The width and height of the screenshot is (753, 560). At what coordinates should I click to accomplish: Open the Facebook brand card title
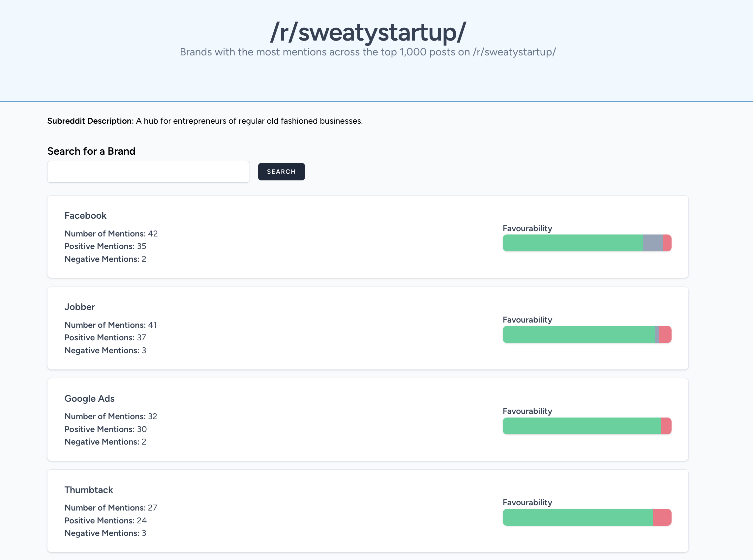click(x=85, y=215)
